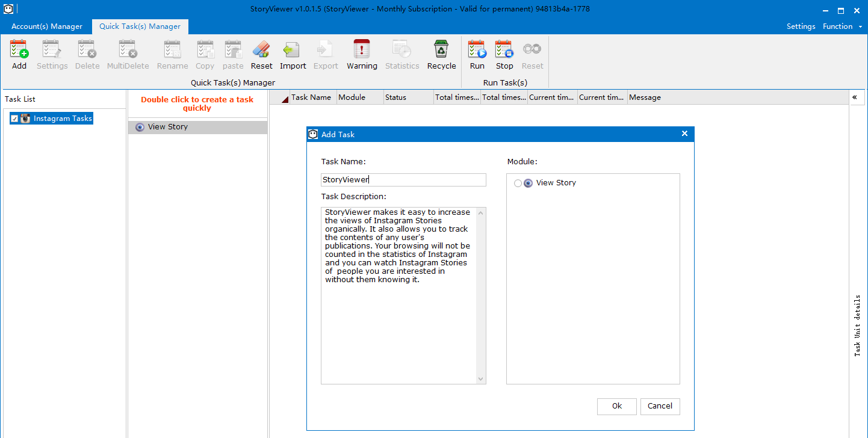The width and height of the screenshot is (868, 438).
Task: Click the Reset eraser icon in Quick Task(s) Manager
Action: pyautogui.click(x=261, y=49)
